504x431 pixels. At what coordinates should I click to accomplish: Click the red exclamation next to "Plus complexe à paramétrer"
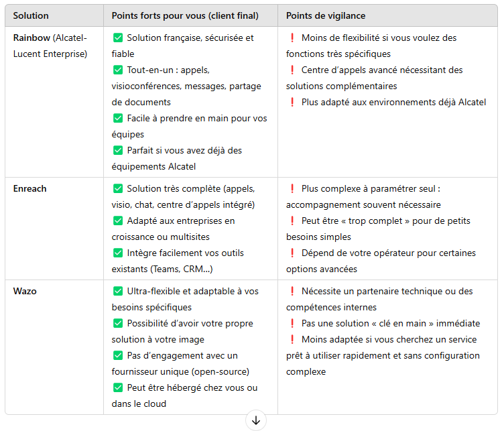click(x=292, y=189)
